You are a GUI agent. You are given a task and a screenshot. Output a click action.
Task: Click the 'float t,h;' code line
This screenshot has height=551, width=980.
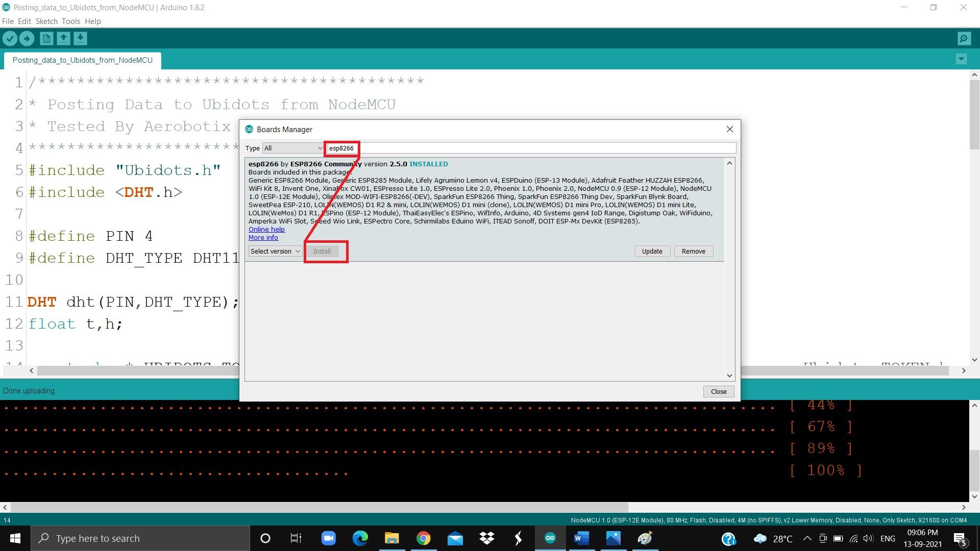pyautogui.click(x=76, y=324)
